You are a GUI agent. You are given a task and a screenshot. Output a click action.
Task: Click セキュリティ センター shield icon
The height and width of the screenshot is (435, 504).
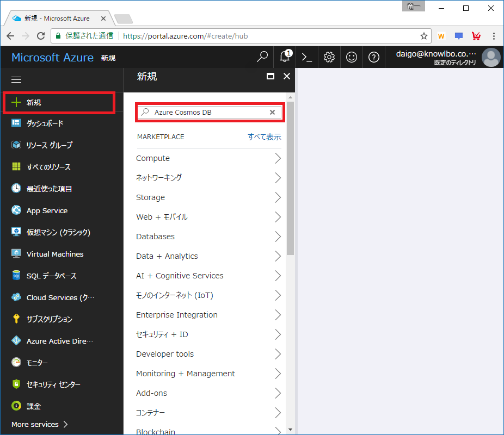pos(16,384)
